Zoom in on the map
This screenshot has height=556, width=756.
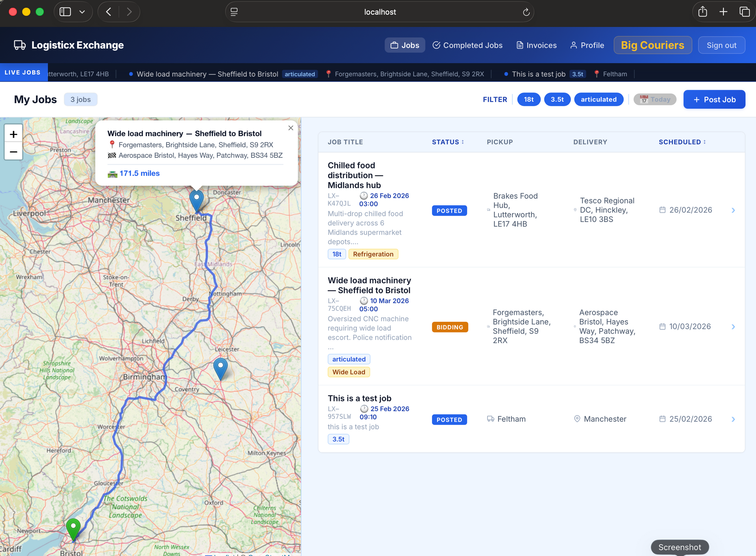13,134
